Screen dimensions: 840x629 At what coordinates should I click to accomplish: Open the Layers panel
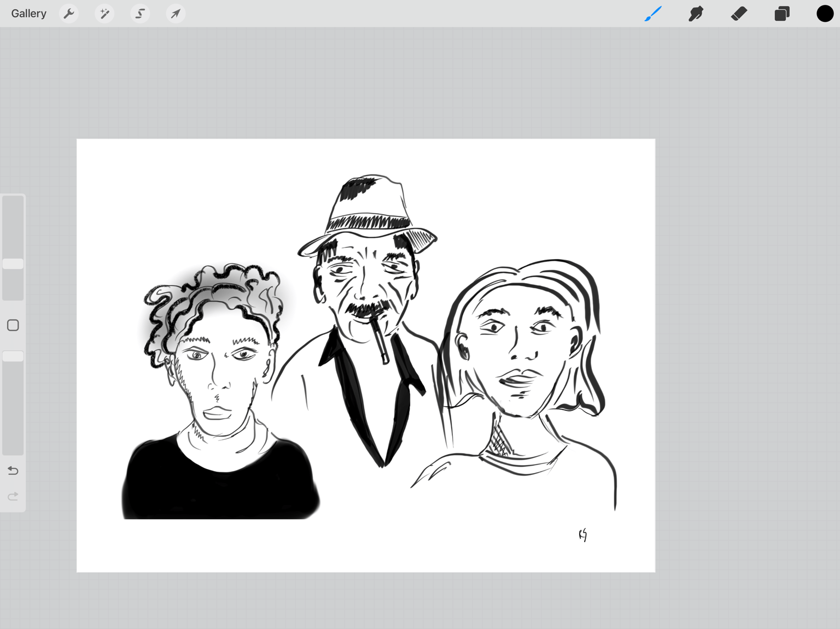click(782, 14)
